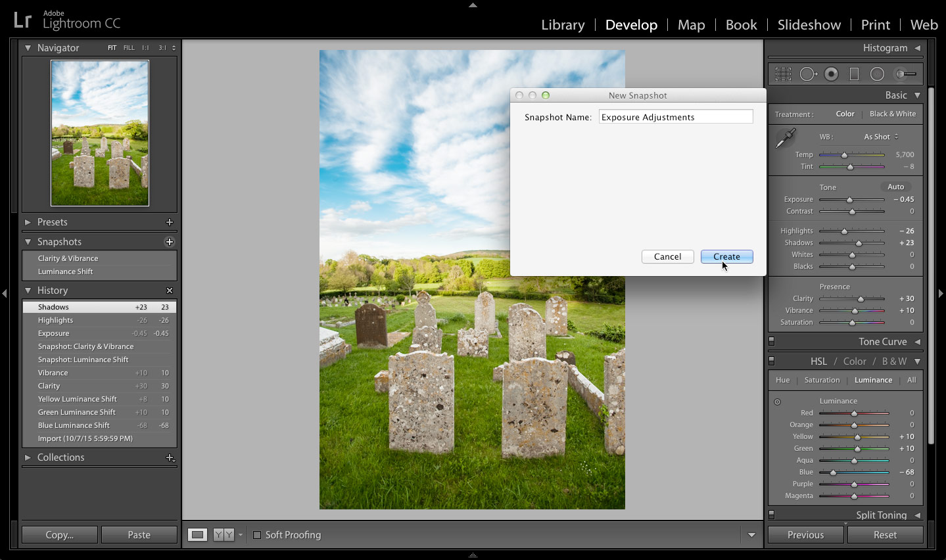Enable Soft Proofing
Viewport: 946px width, 560px height.
[x=256, y=535]
